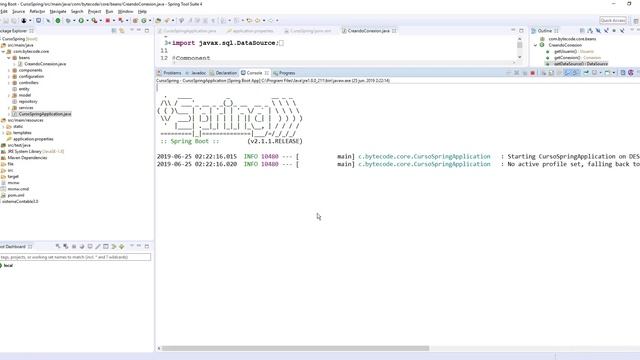The width and height of the screenshot is (640, 360).
Task: Click the Boot Dashboard stop icon
Action: [x=74, y=247]
